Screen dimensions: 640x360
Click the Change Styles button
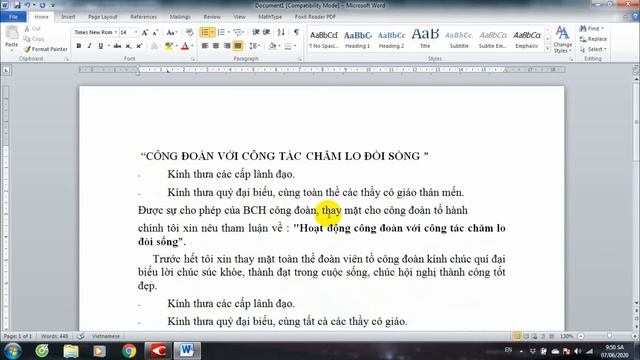[x=562, y=39]
